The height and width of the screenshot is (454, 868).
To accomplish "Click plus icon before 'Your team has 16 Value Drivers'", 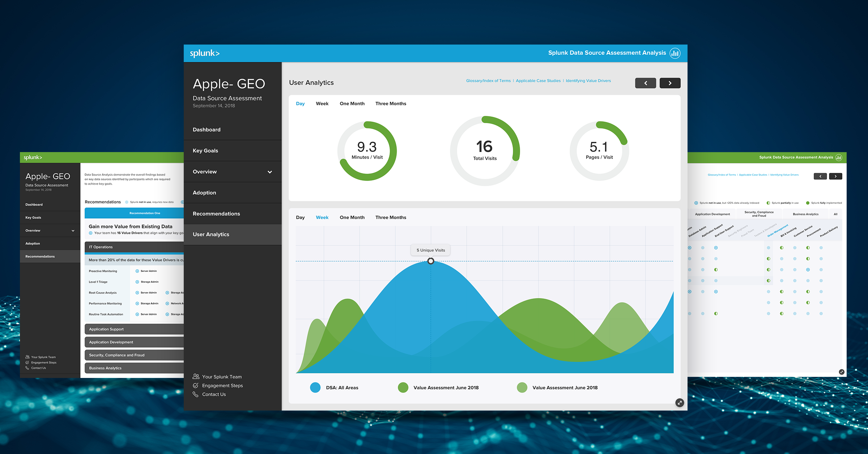I will coord(91,233).
